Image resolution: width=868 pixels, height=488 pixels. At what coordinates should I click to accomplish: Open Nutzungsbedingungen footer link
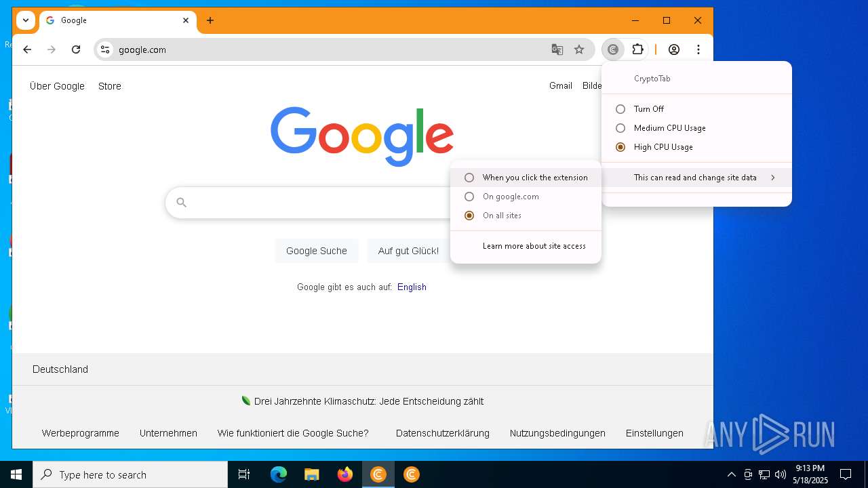pyautogui.click(x=557, y=433)
